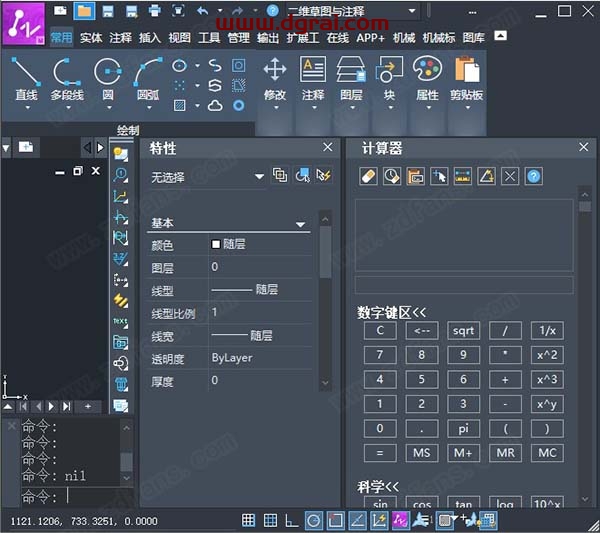This screenshot has width=600, height=533.
Task: Select the 圆弧 (Arc) tool
Action: (147, 78)
